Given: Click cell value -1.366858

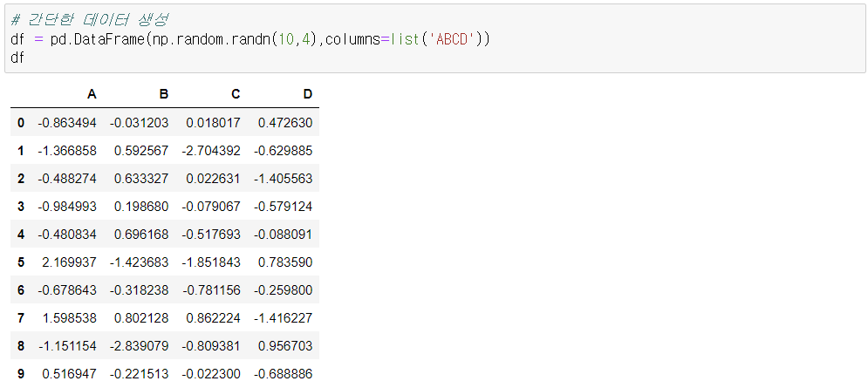Looking at the screenshot, I should click(x=67, y=151).
